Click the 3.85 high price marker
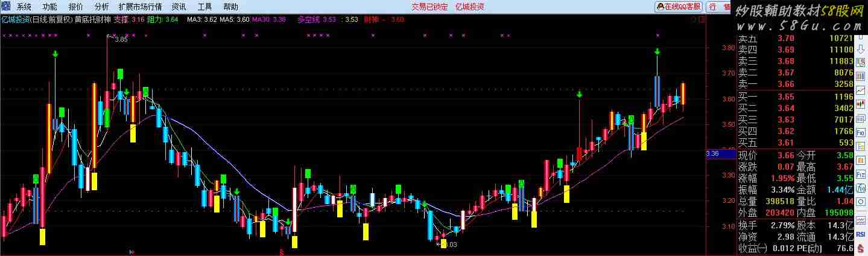 coord(121,39)
